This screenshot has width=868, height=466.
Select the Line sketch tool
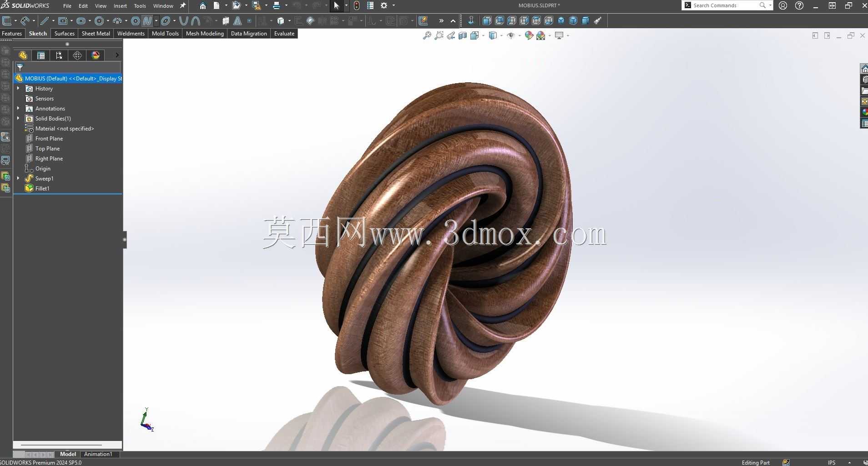44,20
